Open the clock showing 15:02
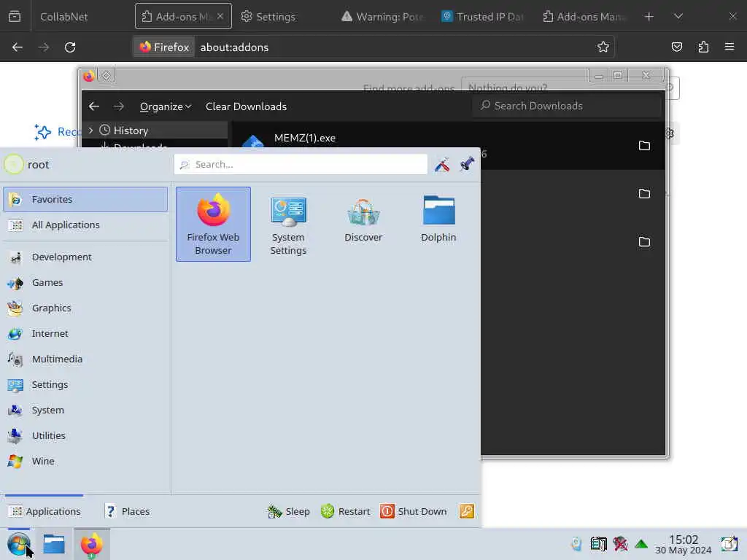The width and height of the screenshot is (747, 560). (x=683, y=544)
